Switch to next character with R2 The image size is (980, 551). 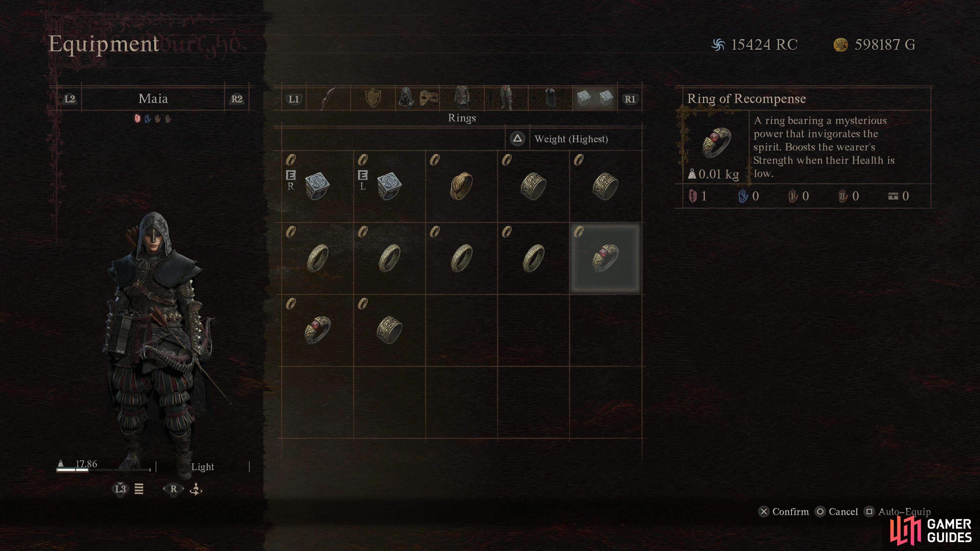(x=237, y=99)
